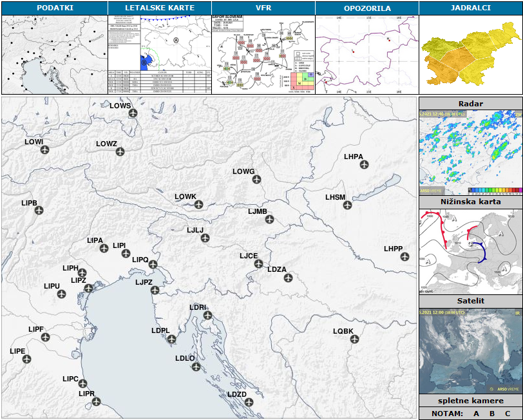Click the LHPP airport icon
The image size is (523, 420).
[404, 257]
